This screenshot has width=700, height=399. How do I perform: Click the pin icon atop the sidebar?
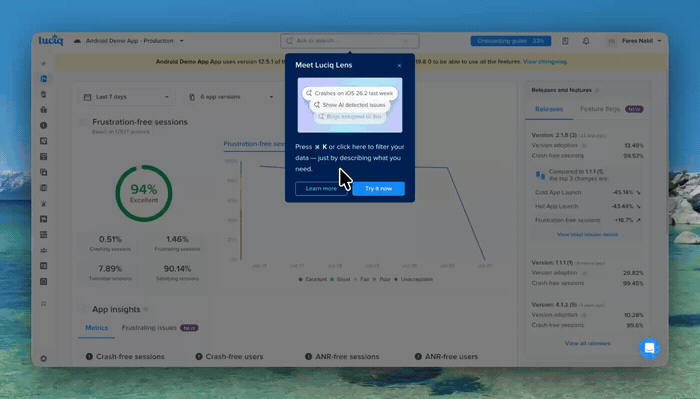point(43,64)
